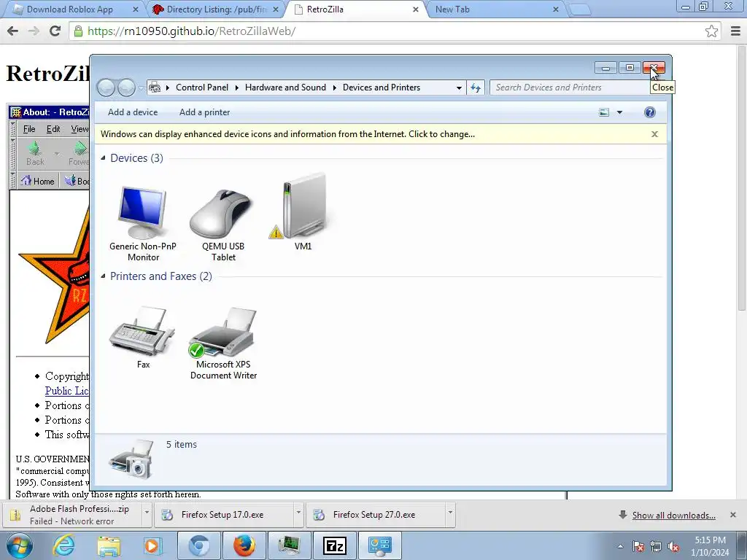The height and width of the screenshot is (560, 747).
Task: Expand the arrow after Control Panel breadcrumb
Action: 237,87
